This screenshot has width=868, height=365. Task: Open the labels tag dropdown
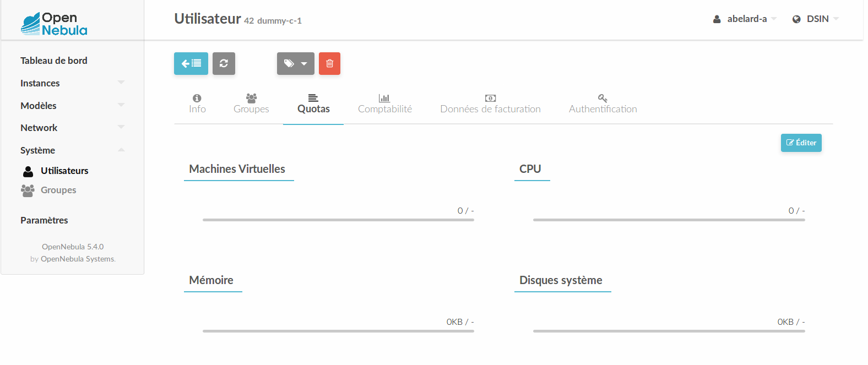(x=295, y=63)
